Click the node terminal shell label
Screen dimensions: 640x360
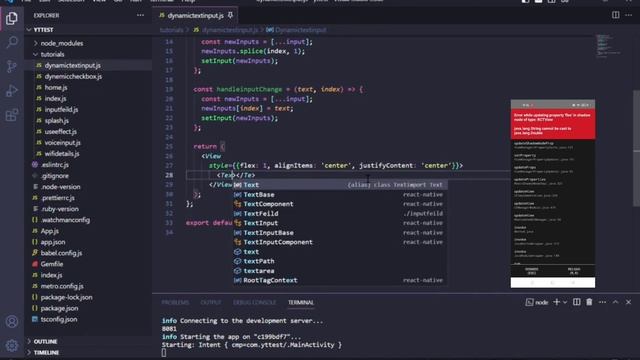click(537, 302)
